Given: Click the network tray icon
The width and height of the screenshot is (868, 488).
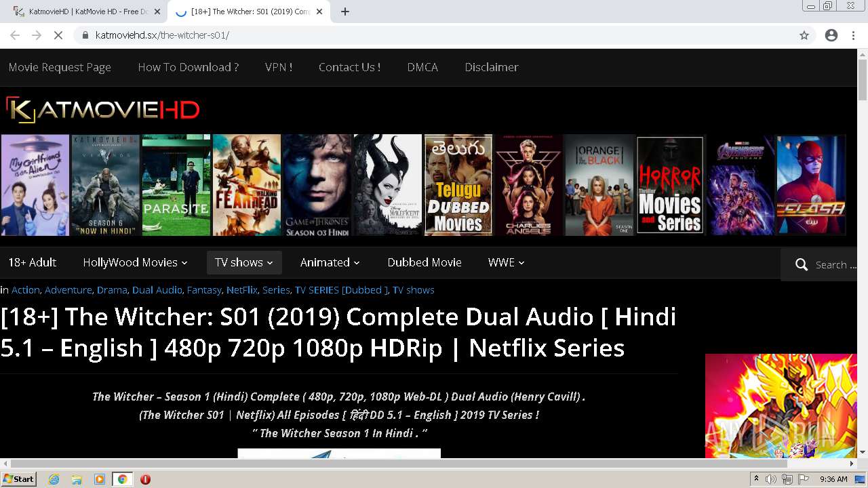Looking at the screenshot, I should 787,479.
